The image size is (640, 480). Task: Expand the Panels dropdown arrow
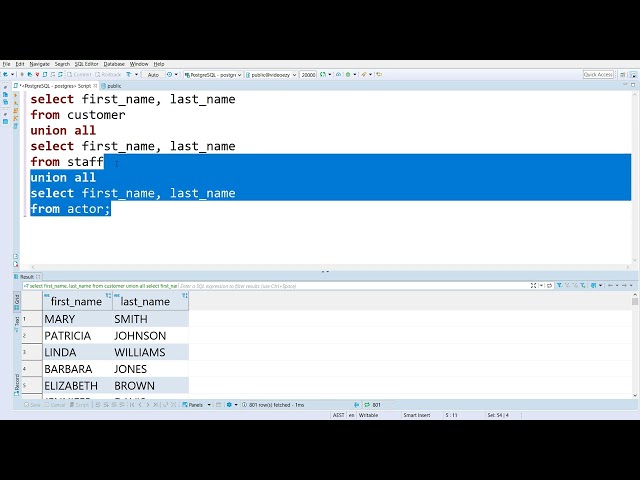coord(209,405)
